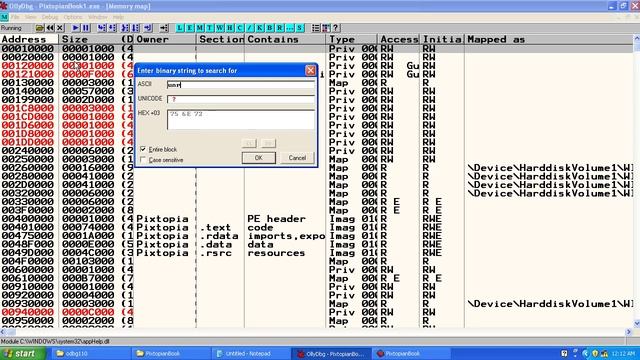
Task: Click the Run program play icon
Action: [76, 28]
